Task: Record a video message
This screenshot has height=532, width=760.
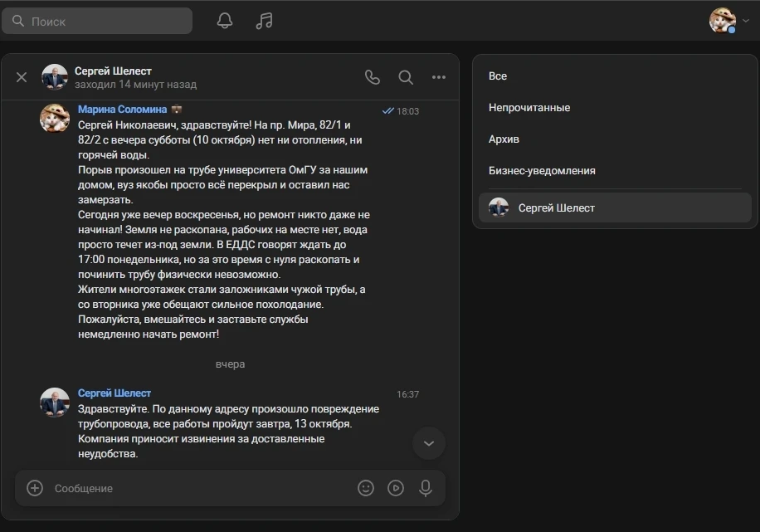Action: pos(396,488)
